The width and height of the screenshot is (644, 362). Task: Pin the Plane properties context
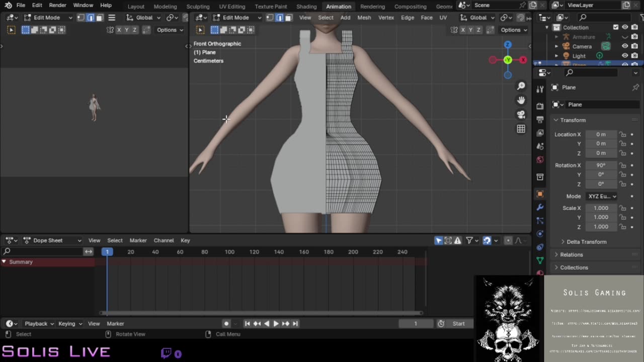635,87
